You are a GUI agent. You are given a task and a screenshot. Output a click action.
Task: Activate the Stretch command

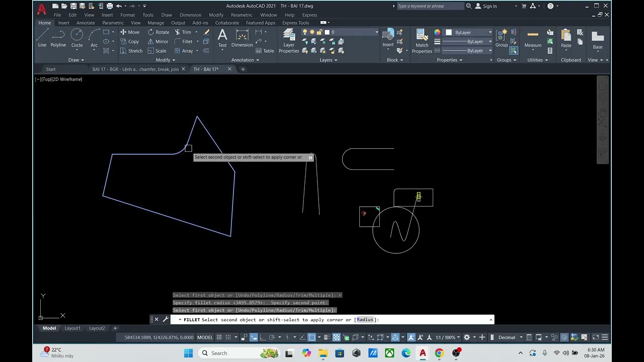pyautogui.click(x=131, y=51)
